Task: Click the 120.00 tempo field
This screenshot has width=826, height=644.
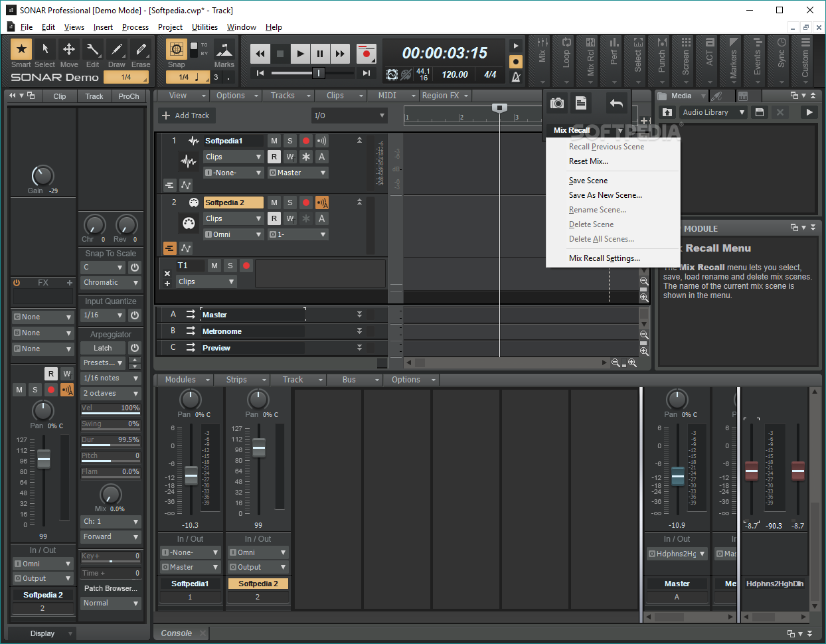Action: click(x=455, y=74)
